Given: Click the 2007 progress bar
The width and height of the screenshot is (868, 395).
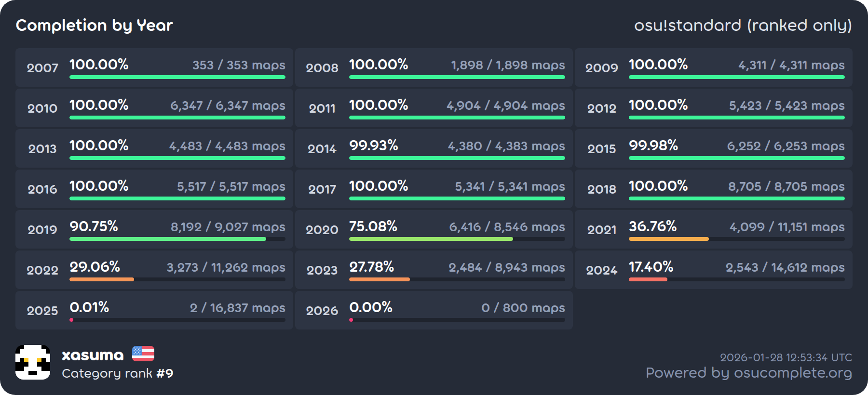Looking at the screenshot, I should 177,77.
